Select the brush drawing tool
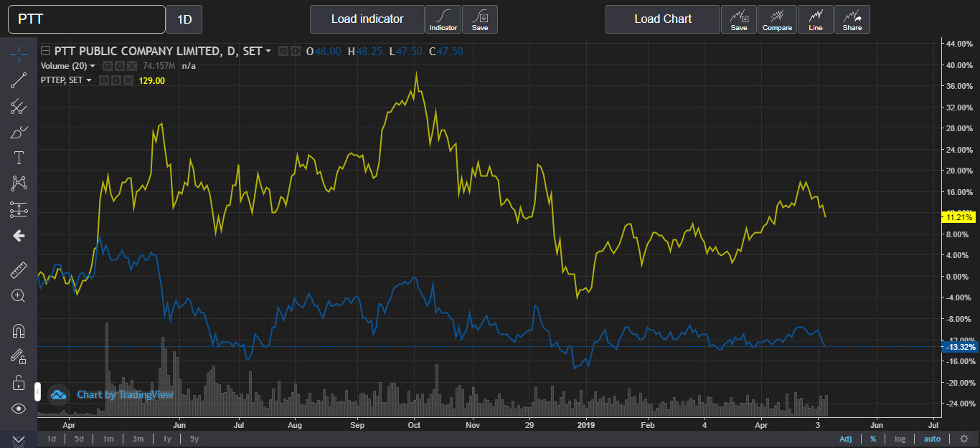 [x=19, y=132]
